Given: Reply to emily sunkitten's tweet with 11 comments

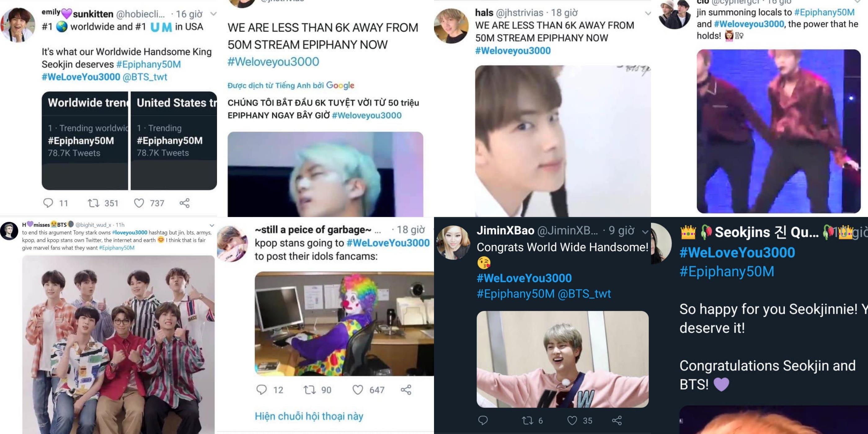Looking at the screenshot, I should [x=48, y=203].
